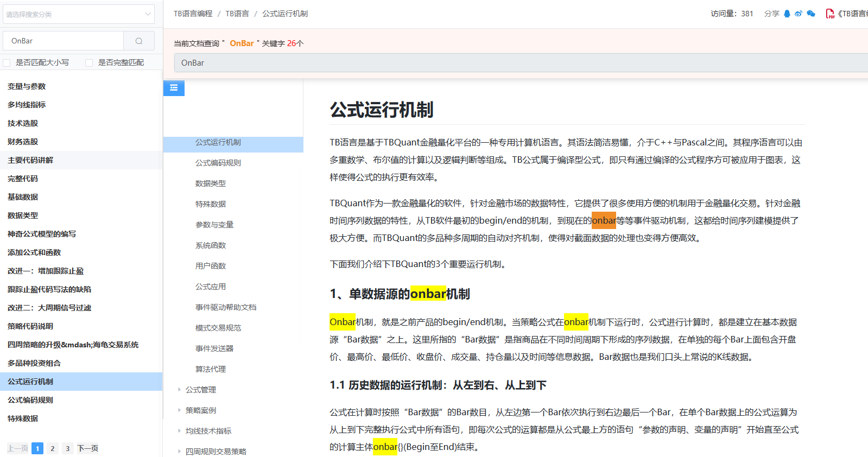Select current page 1 button
The image size is (868, 457).
(x=37, y=448)
